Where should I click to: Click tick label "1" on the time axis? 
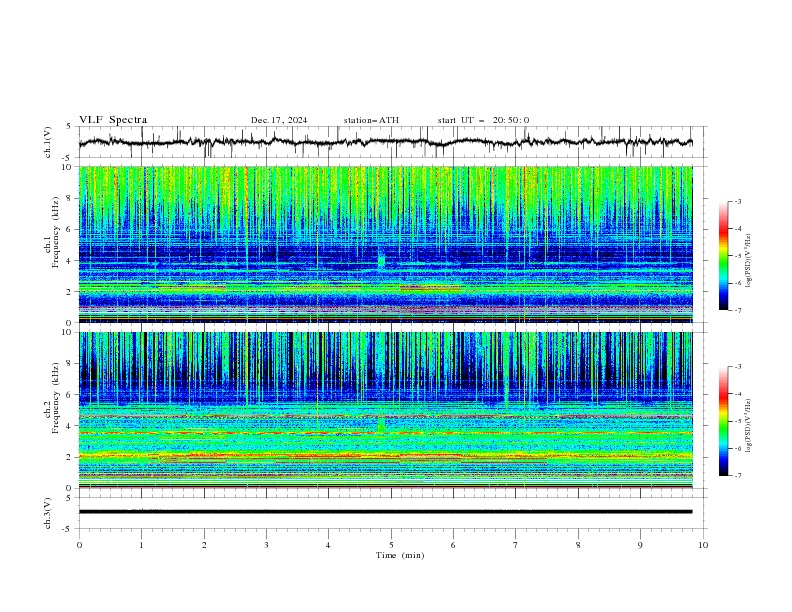click(141, 545)
